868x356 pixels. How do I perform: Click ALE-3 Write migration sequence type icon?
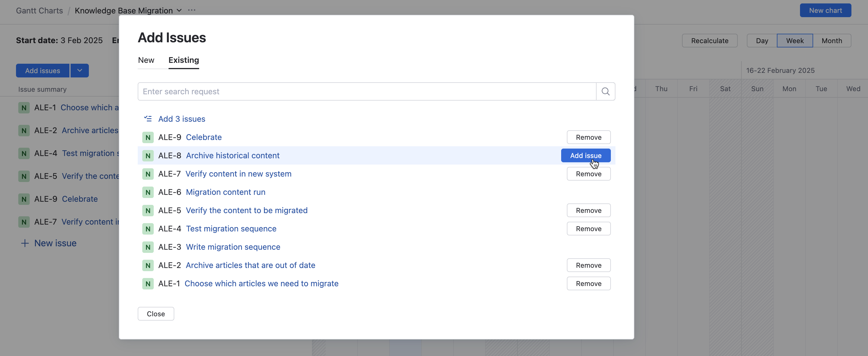click(x=148, y=247)
